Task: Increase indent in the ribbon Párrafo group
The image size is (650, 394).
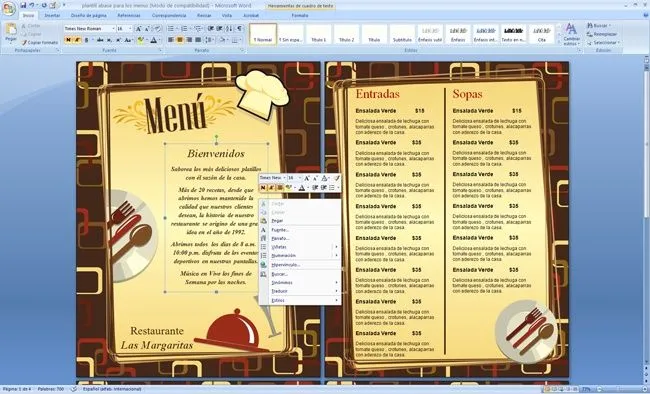Action: (x=220, y=29)
